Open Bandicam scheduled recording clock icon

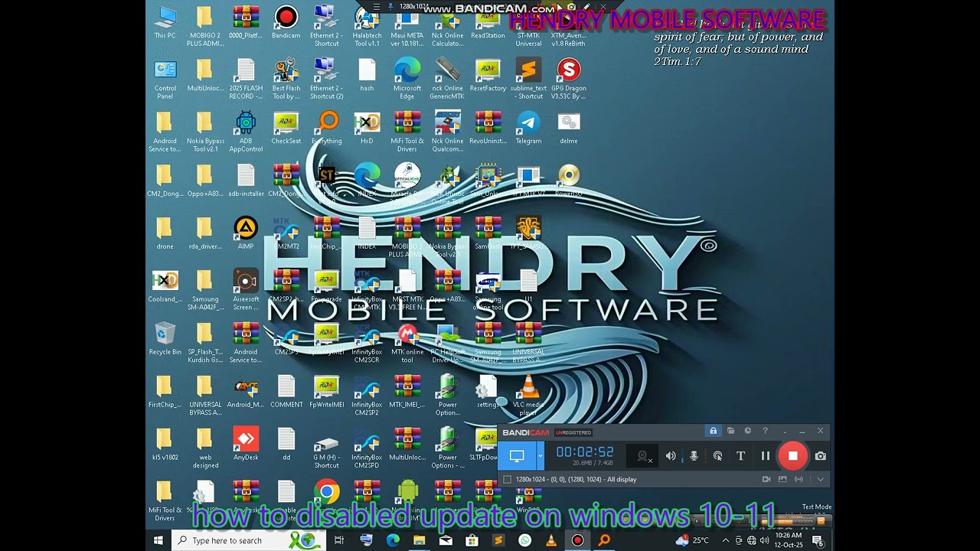tap(748, 432)
